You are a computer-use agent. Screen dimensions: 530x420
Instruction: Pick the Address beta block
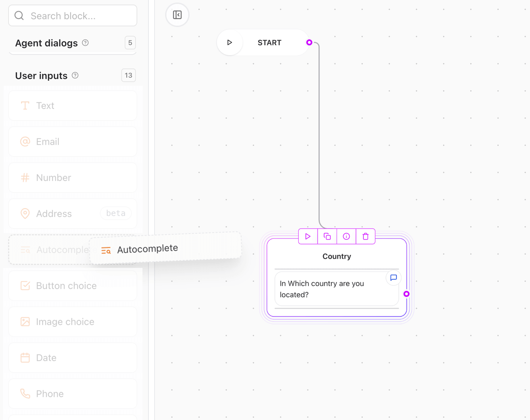[72, 214]
